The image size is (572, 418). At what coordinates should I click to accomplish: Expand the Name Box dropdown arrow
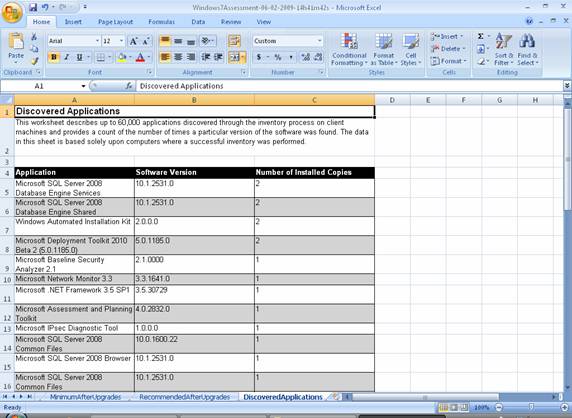83,86
